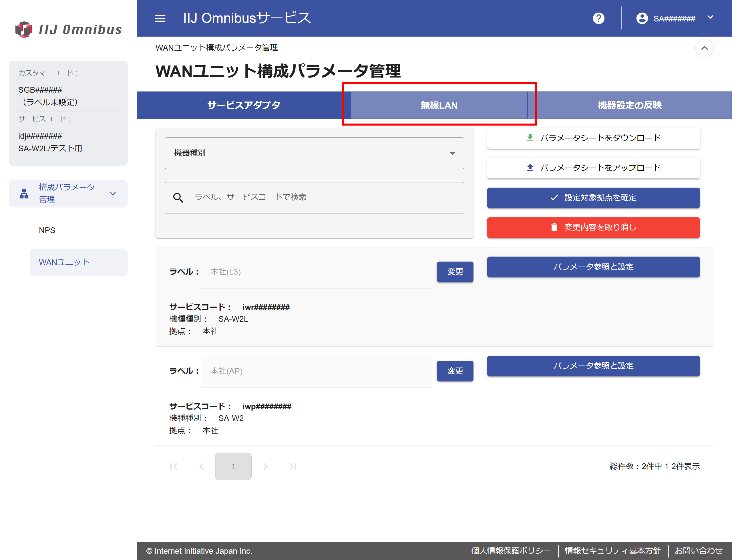Click the help question mark icon

598,18
